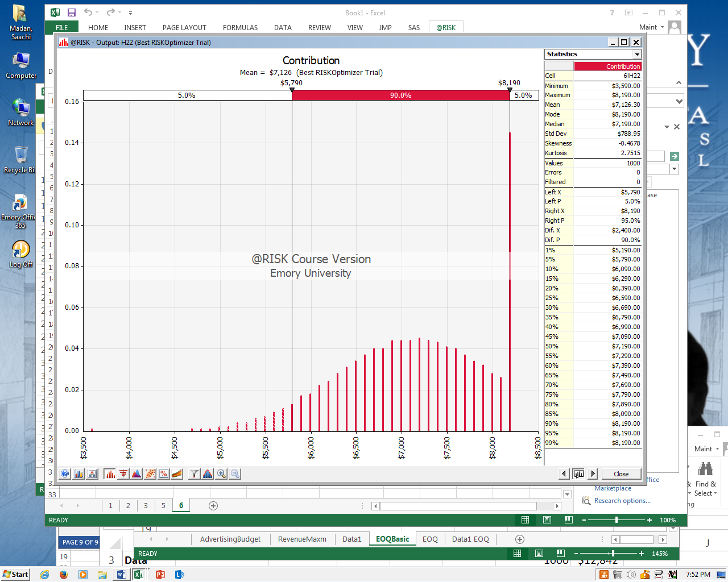
Task: Click the percent summary graph icon
Action: click(x=164, y=474)
